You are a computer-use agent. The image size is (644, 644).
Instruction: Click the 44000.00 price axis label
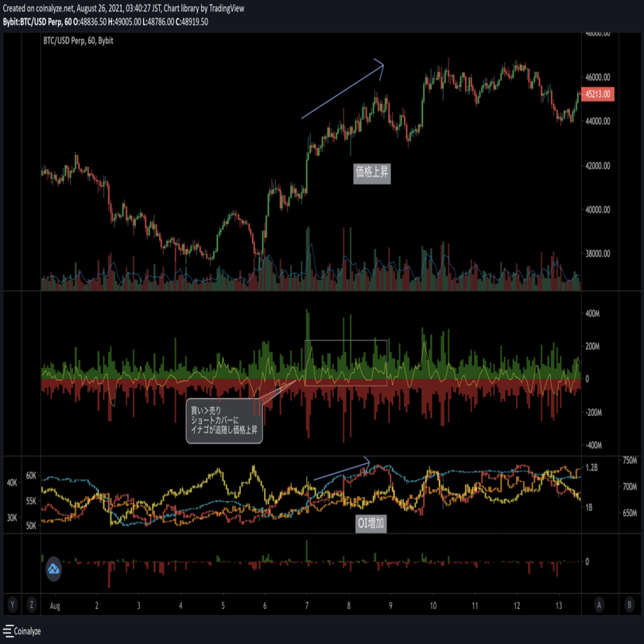click(598, 121)
